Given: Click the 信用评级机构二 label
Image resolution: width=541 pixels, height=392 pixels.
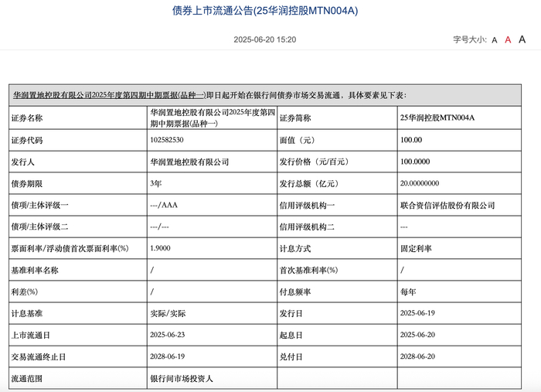Looking at the screenshot, I should (x=307, y=227).
